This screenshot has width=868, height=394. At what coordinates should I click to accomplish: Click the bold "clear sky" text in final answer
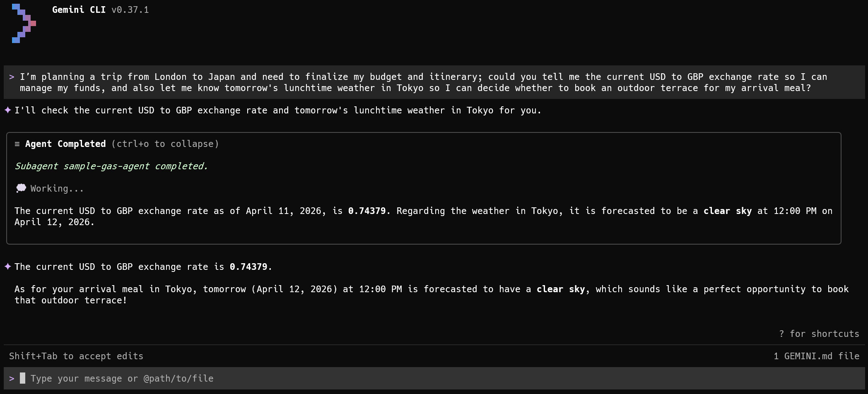point(561,289)
